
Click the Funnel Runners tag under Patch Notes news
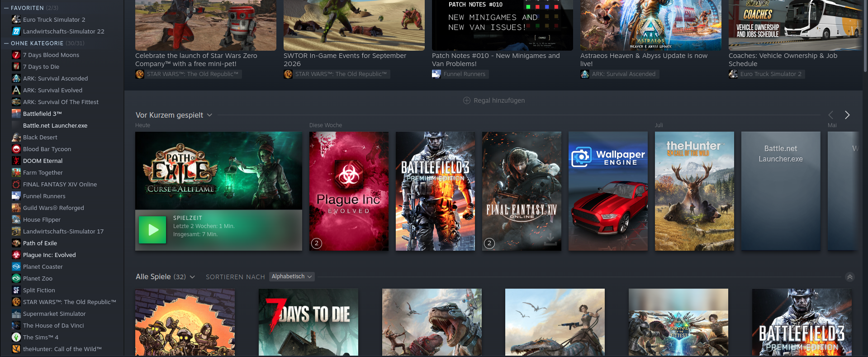click(x=460, y=74)
